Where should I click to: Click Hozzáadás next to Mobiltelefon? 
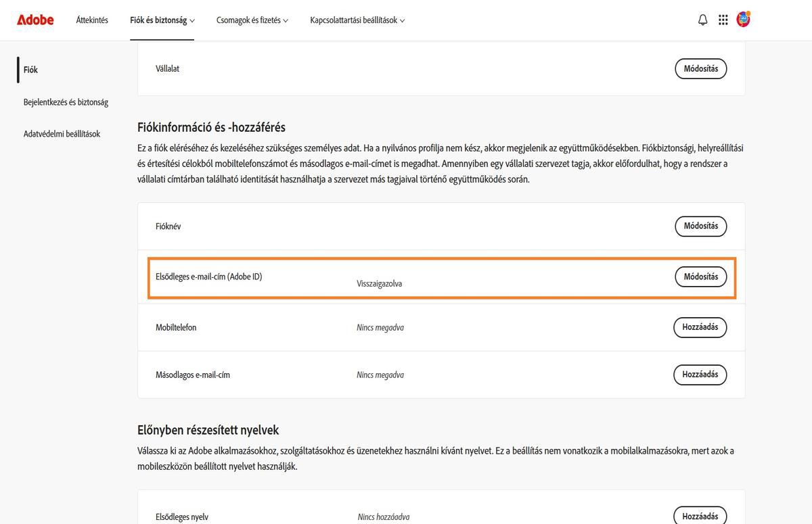click(700, 327)
